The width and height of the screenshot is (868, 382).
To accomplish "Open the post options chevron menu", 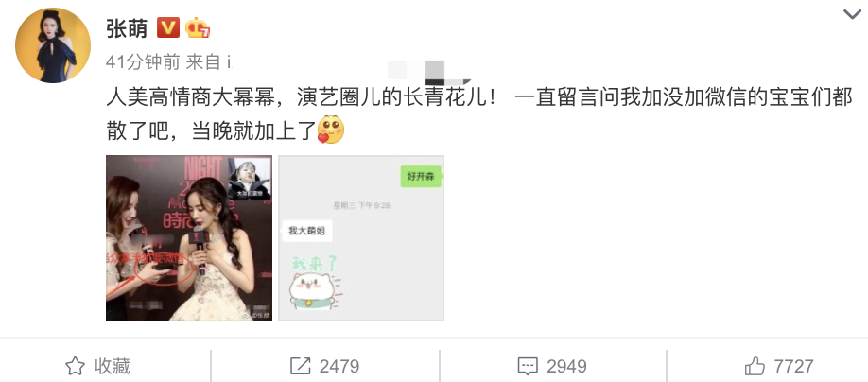I will [x=853, y=14].
